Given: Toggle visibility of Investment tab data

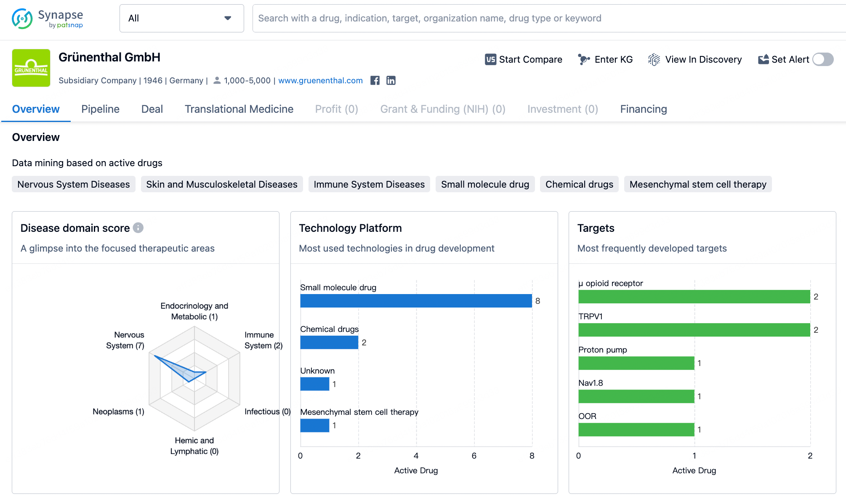Looking at the screenshot, I should [x=563, y=109].
